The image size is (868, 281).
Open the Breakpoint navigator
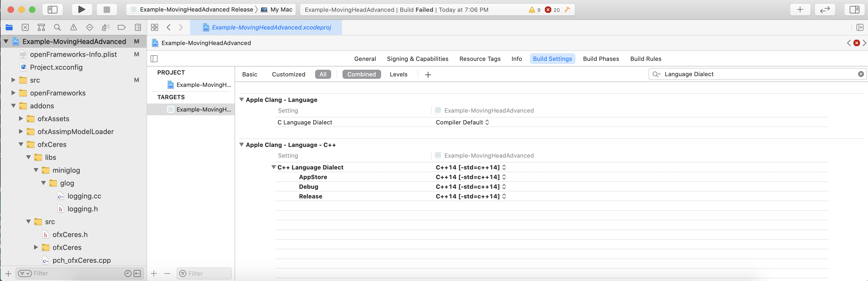click(122, 27)
